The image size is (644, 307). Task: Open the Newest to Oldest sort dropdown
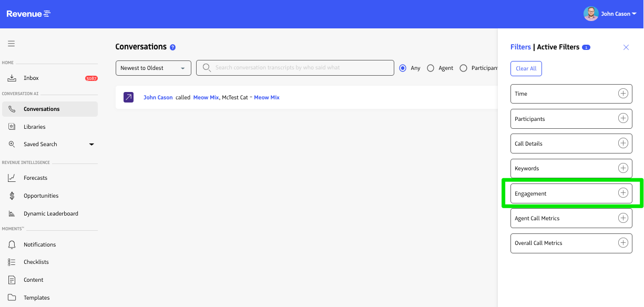click(x=154, y=68)
